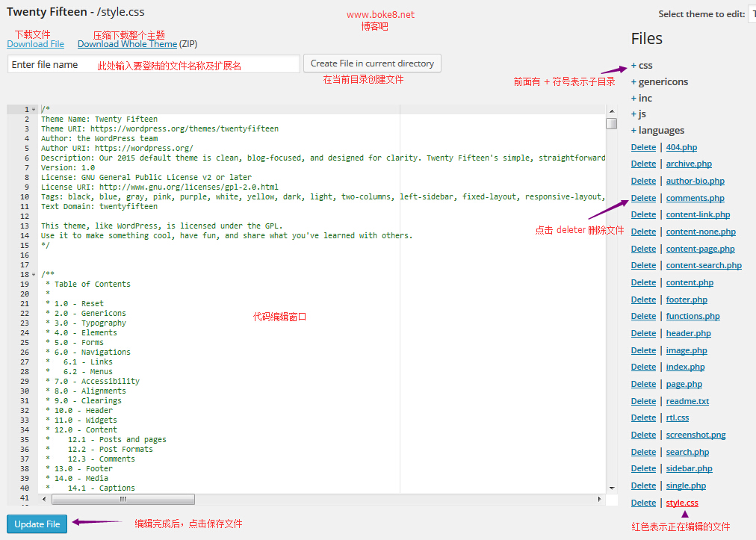Image resolution: width=756 pixels, height=540 pixels.
Task: Open comments.php file
Action: coord(695,198)
